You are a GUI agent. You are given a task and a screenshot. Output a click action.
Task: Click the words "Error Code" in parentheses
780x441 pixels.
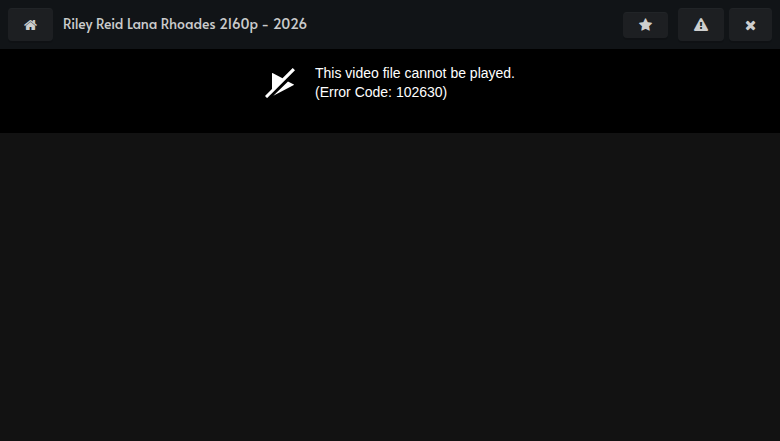tap(355, 92)
